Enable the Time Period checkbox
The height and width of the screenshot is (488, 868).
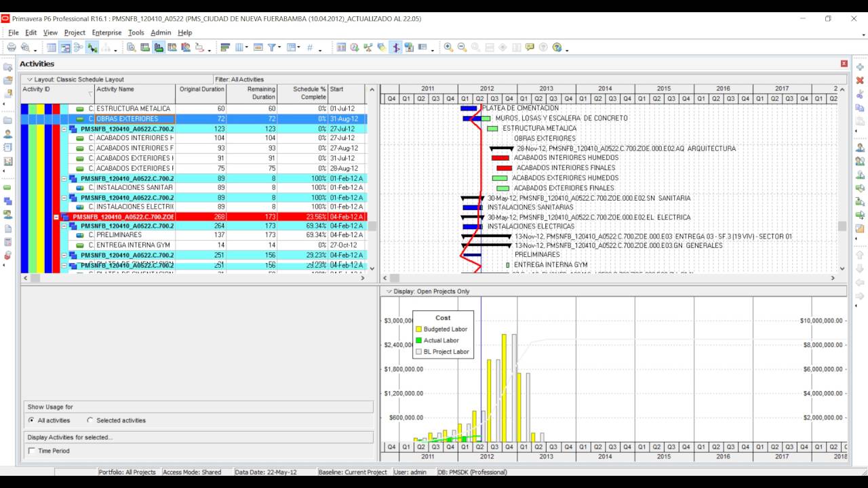click(31, 451)
